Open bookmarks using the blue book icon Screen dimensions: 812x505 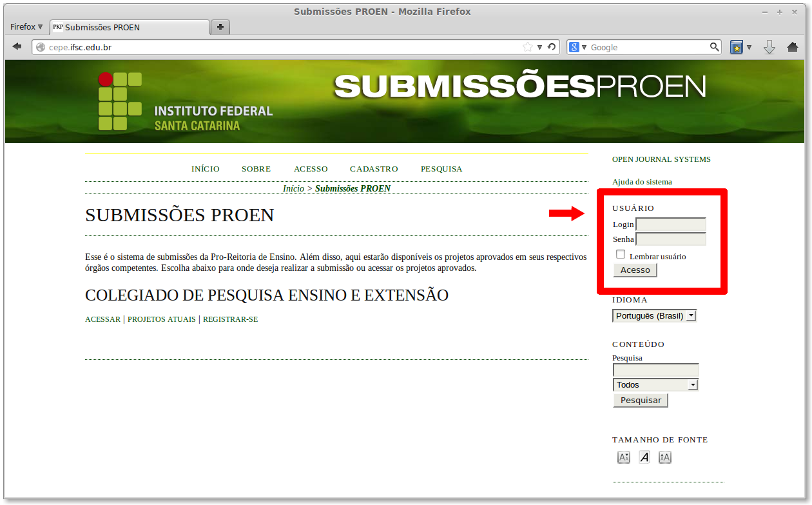tap(736, 46)
